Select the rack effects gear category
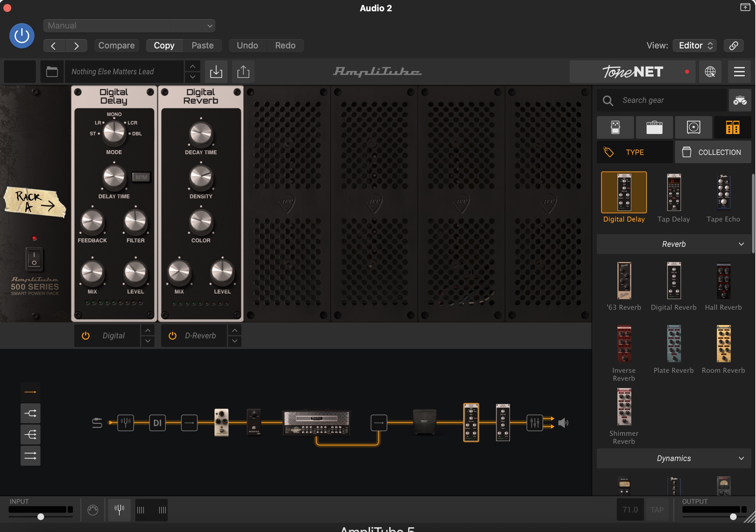Viewport: 756px width, 532px height. click(732, 127)
